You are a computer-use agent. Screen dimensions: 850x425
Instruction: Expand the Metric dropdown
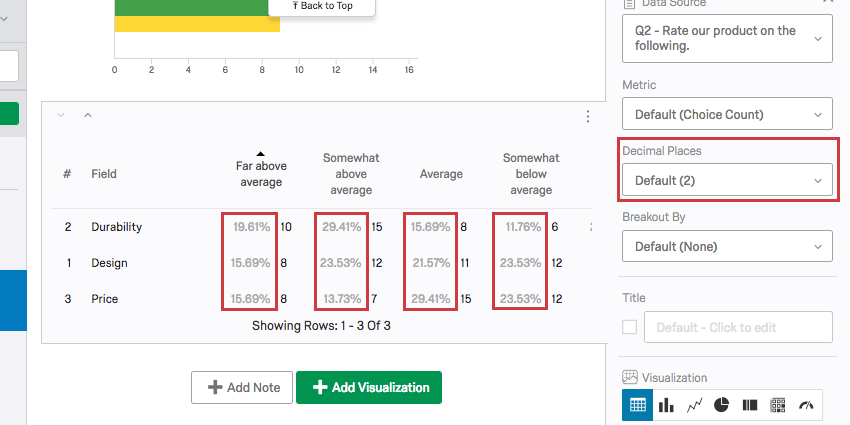[727, 114]
